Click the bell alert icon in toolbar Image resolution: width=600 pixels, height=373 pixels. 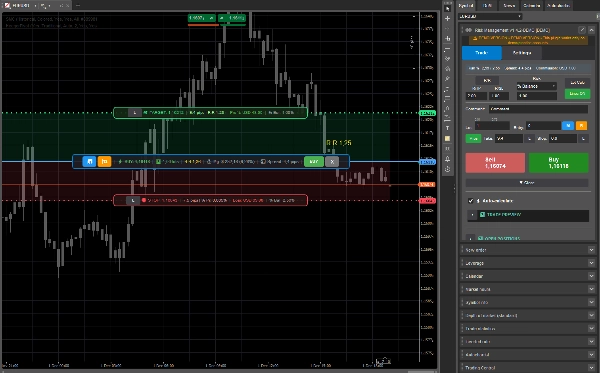pos(447,159)
